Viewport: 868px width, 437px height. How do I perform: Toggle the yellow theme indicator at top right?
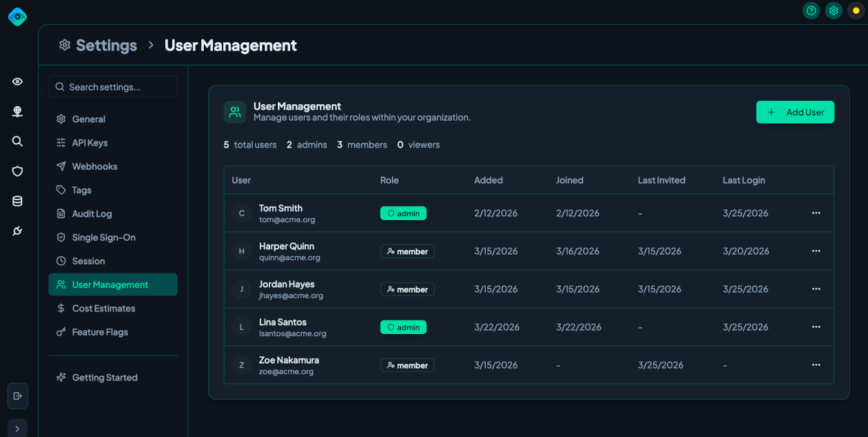856,10
